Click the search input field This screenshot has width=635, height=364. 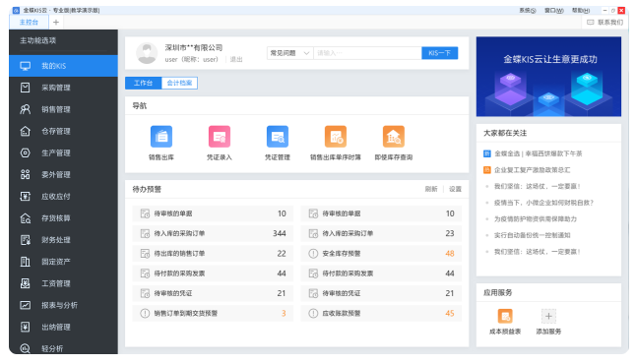(367, 53)
